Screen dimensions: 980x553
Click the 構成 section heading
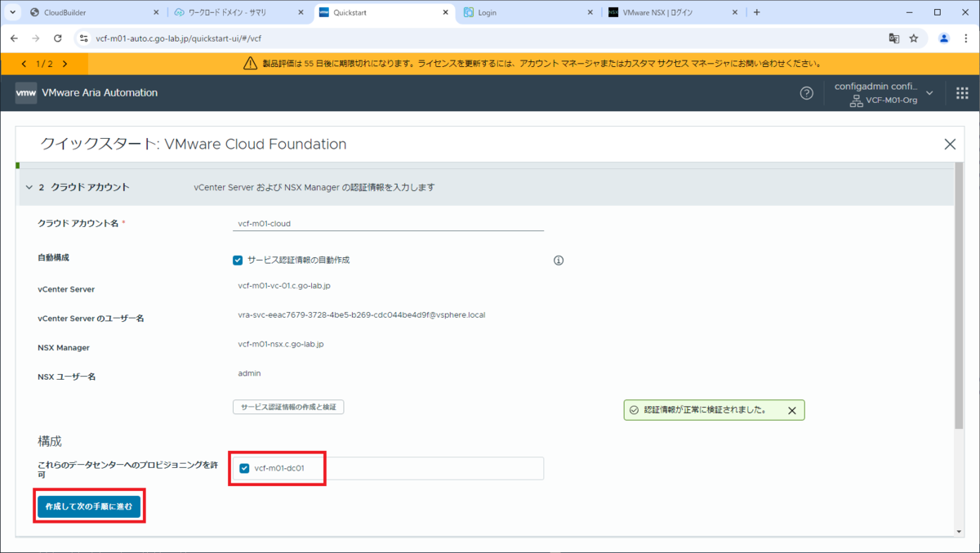(49, 441)
